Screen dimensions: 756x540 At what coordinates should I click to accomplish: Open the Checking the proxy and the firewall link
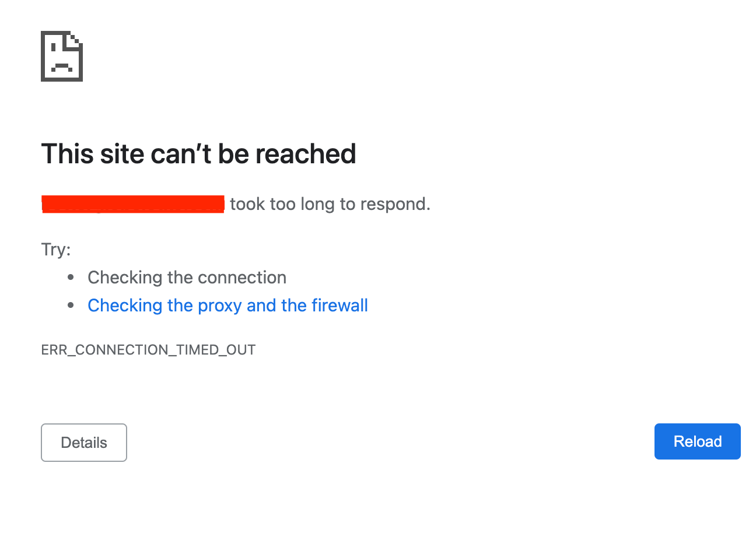tap(228, 305)
